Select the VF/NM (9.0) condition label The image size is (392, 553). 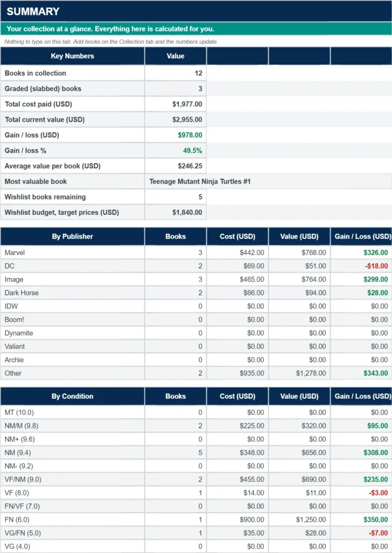pyautogui.click(x=23, y=480)
